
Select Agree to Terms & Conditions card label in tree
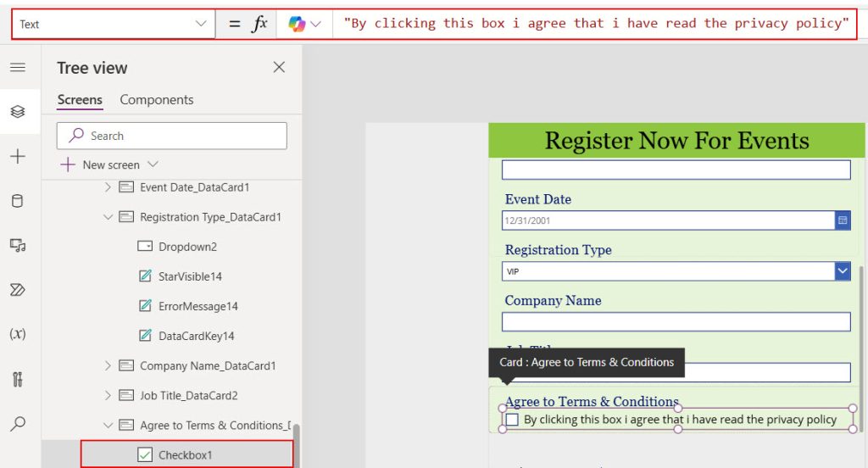point(215,426)
